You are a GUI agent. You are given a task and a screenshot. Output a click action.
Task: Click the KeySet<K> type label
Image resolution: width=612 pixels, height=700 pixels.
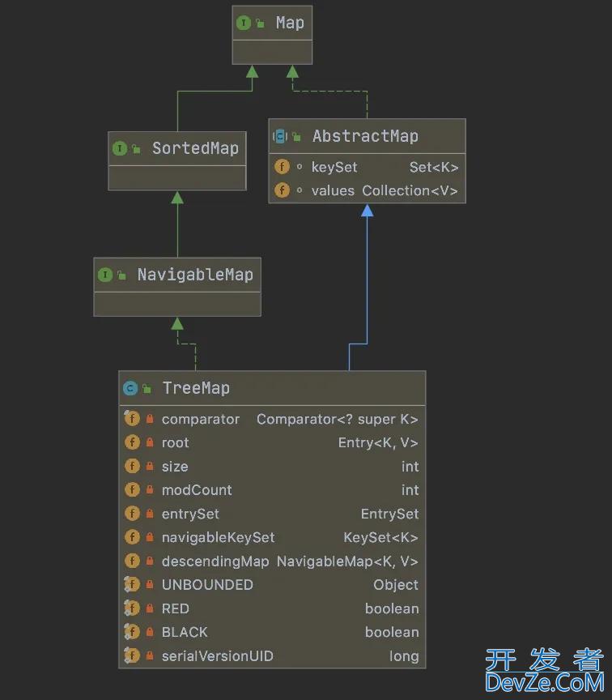(381, 537)
